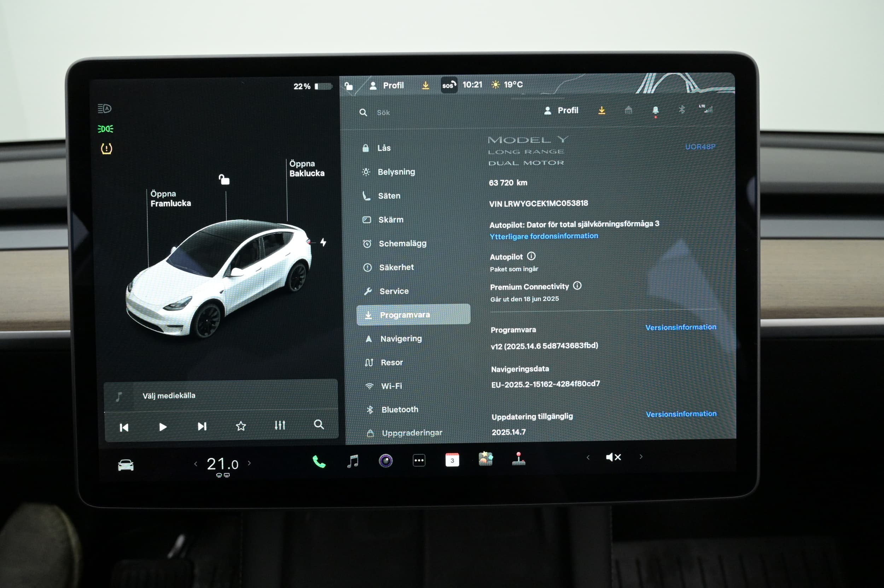This screenshot has height=588, width=884.
Task: Play media with the play button
Action: pyautogui.click(x=163, y=427)
